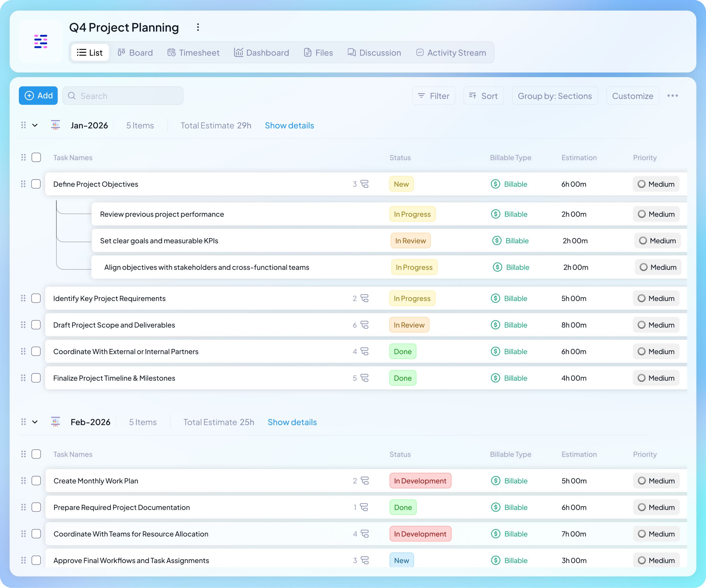Switch to the Board tab
706x588 pixels.
[x=135, y=52]
